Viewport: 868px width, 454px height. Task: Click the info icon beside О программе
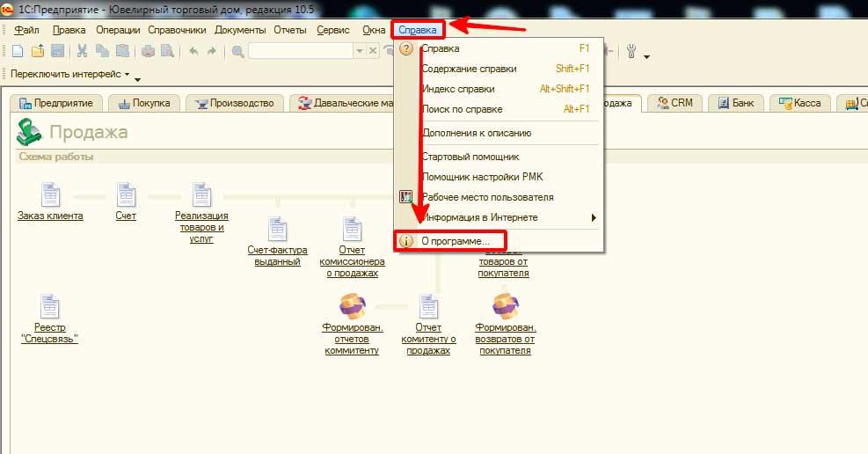(406, 241)
